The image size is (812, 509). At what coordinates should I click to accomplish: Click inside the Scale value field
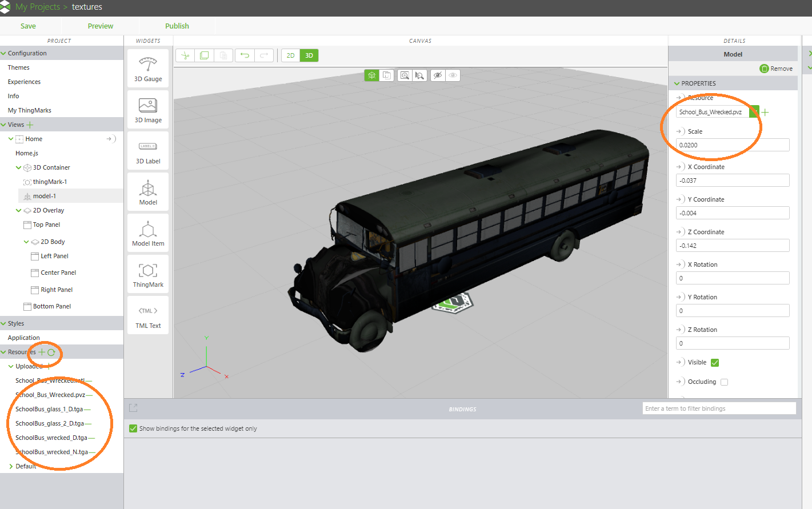[x=732, y=145]
